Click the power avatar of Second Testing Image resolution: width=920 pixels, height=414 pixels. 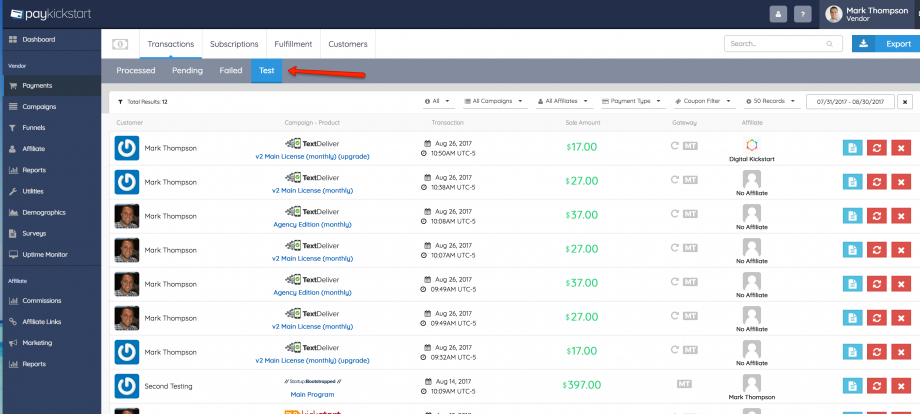click(x=127, y=386)
